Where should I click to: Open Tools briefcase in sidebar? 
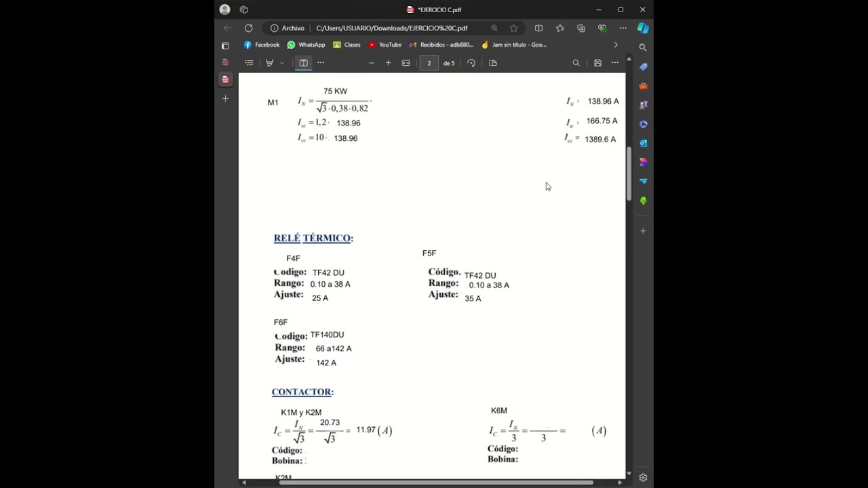[643, 86]
